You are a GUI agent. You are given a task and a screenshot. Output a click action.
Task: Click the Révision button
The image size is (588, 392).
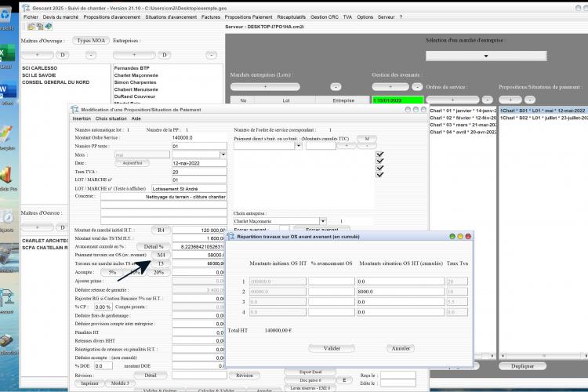point(245,375)
